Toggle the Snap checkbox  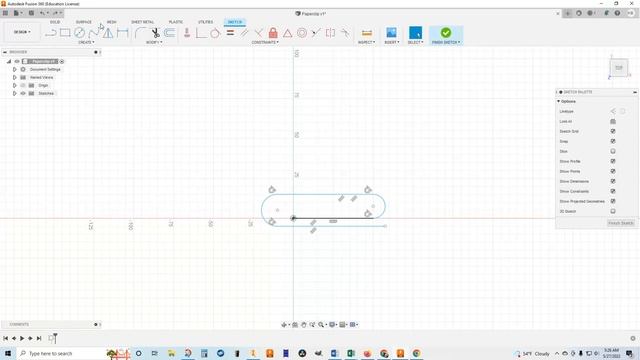tap(613, 141)
